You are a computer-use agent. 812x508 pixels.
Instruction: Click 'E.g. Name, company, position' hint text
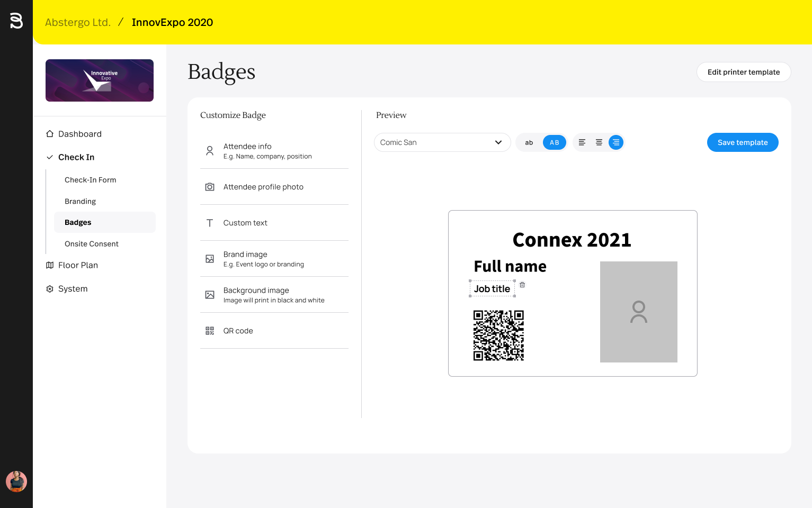(267, 157)
